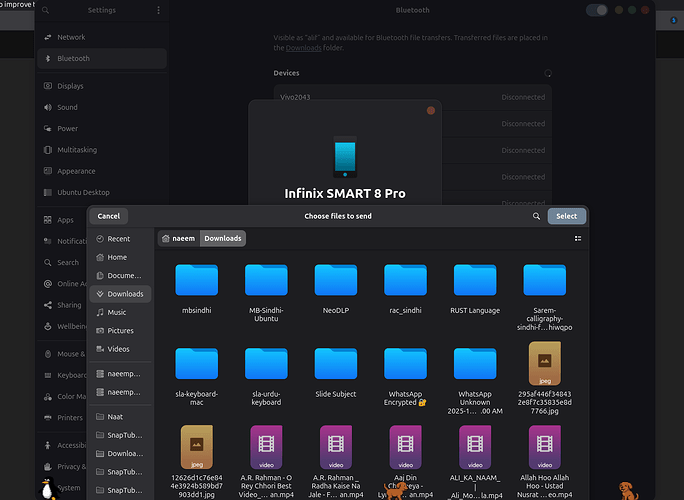This screenshot has width=684, height=500.
Task: Click the Downloads breadcrumb segment
Action: tap(223, 238)
